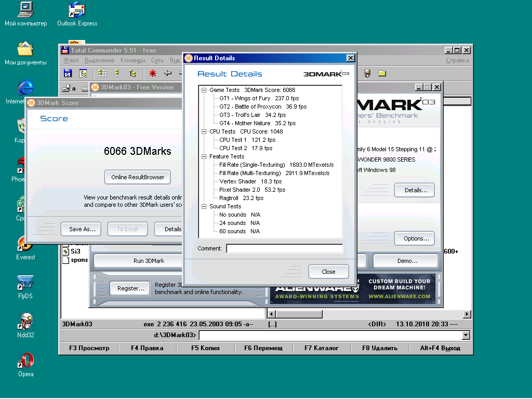The height and width of the screenshot is (399, 532).
Task: Open the Команды menu
Action: [x=132, y=60]
